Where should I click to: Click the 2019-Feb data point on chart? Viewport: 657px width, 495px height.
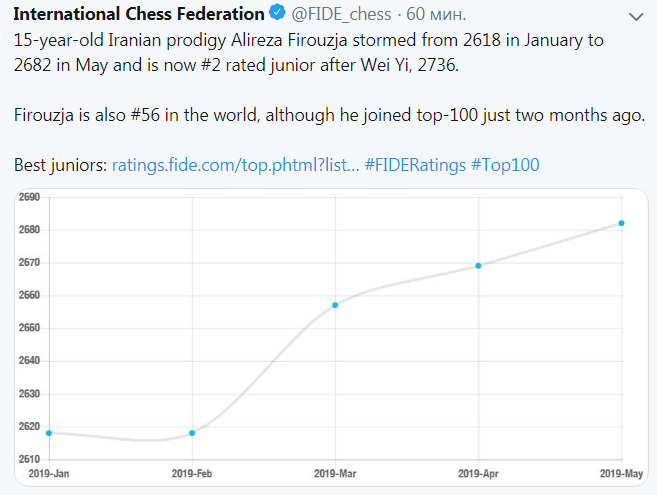click(192, 433)
